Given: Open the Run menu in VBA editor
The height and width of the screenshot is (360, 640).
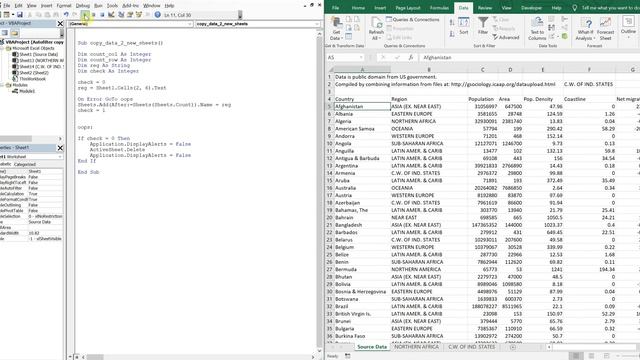Looking at the screenshot, I should tap(98, 6).
